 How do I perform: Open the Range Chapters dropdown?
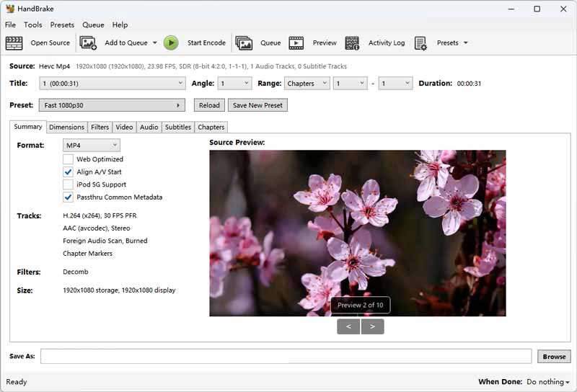tap(307, 84)
